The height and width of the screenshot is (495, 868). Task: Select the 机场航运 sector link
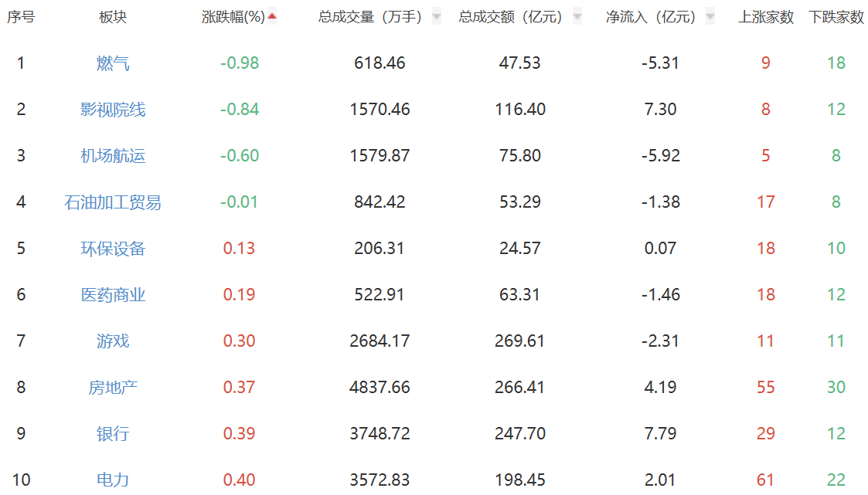113,156
